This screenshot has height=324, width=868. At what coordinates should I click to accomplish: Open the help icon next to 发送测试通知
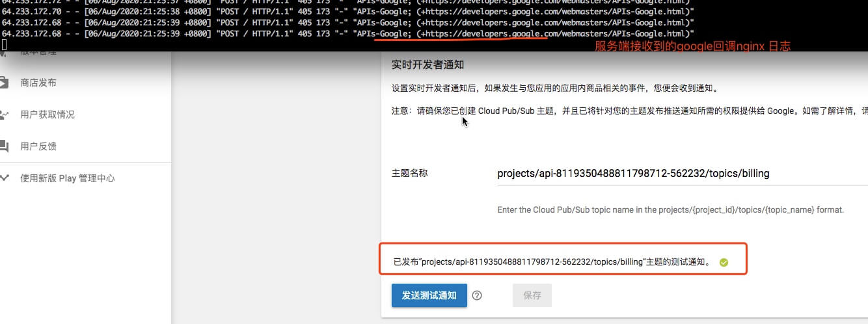[x=477, y=295]
